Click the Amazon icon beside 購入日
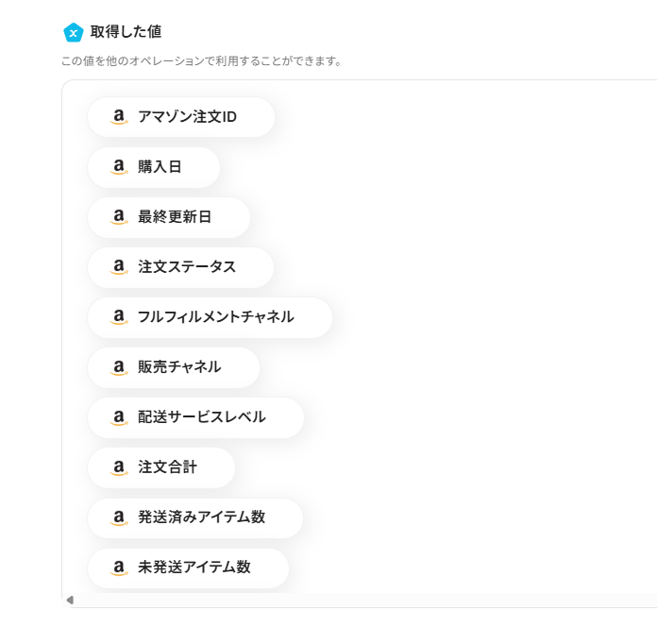The image size is (657, 644). click(x=119, y=167)
